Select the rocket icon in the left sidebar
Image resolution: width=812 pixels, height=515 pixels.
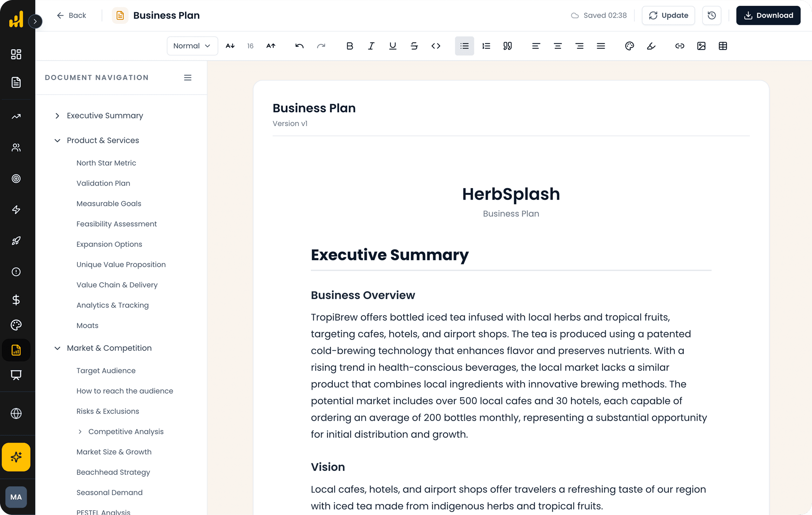click(x=16, y=240)
